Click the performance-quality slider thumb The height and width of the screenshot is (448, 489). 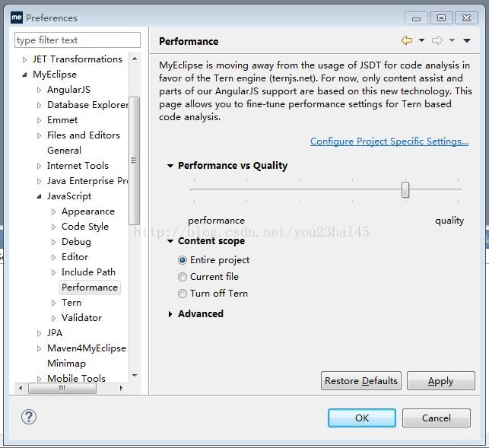coord(405,189)
